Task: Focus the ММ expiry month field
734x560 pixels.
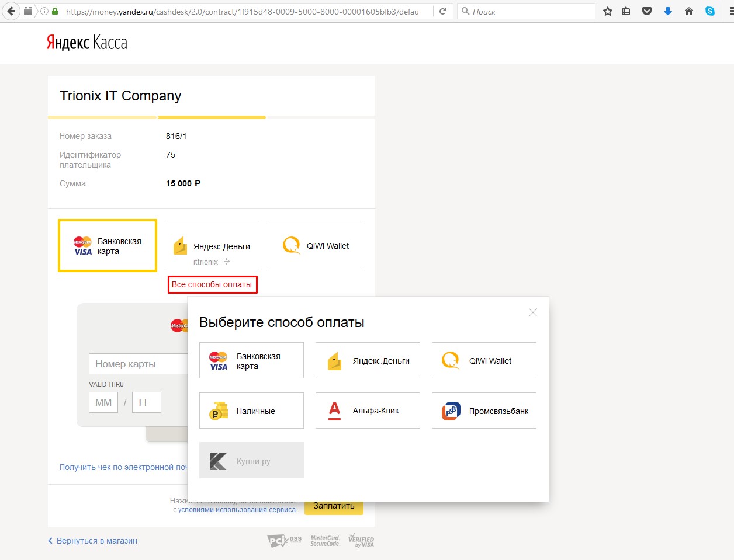Action: pos(103,402)
